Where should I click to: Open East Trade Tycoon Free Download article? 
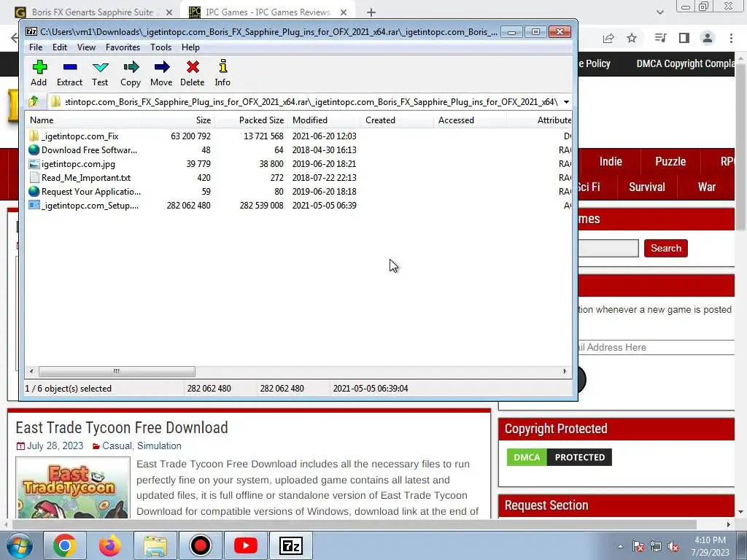(x=122, y=427)
